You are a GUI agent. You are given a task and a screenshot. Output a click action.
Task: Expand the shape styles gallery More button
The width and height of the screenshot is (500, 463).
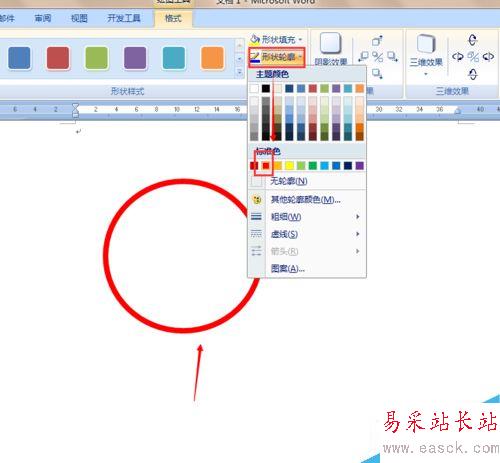tap(239, 72)
